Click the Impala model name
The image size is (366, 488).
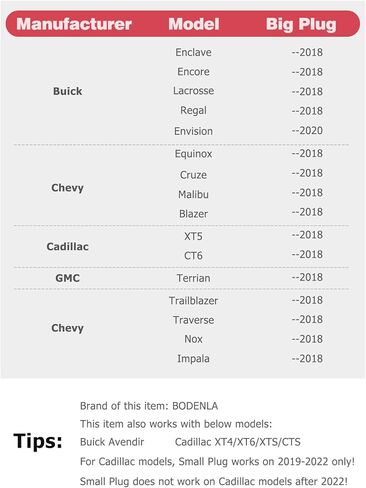click(x=193, y=359)
